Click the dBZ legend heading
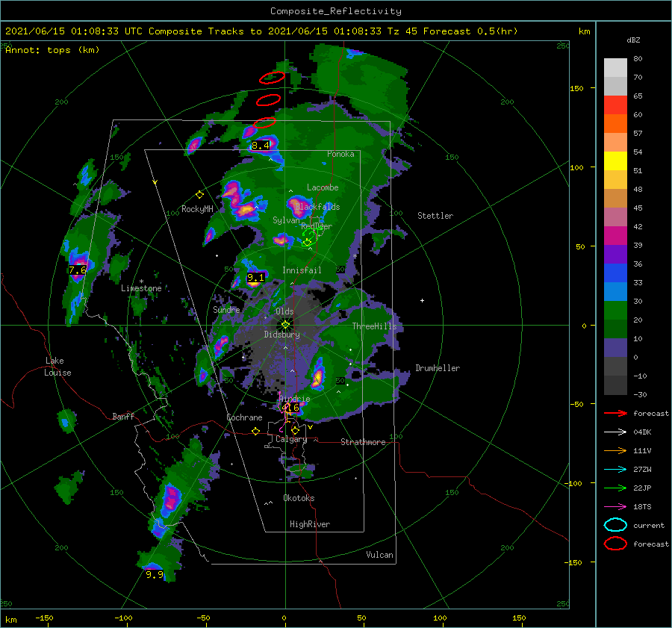 point(633,40)
